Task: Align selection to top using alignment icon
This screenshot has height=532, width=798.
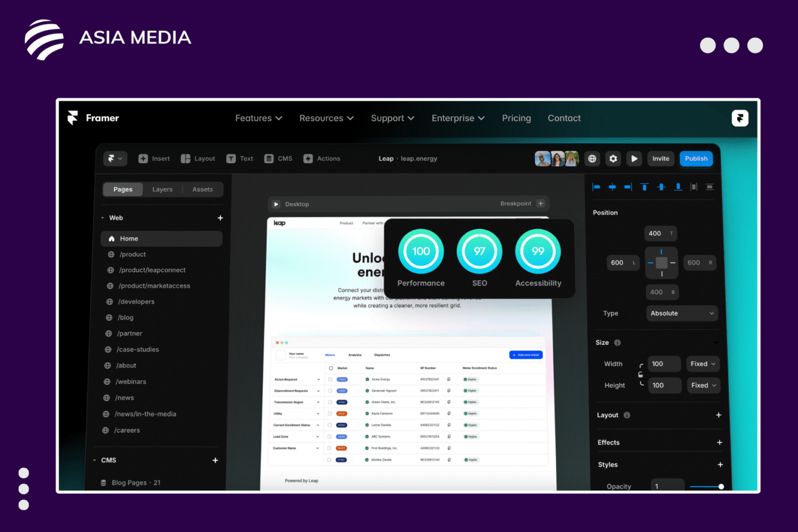Action: point(644,187)
